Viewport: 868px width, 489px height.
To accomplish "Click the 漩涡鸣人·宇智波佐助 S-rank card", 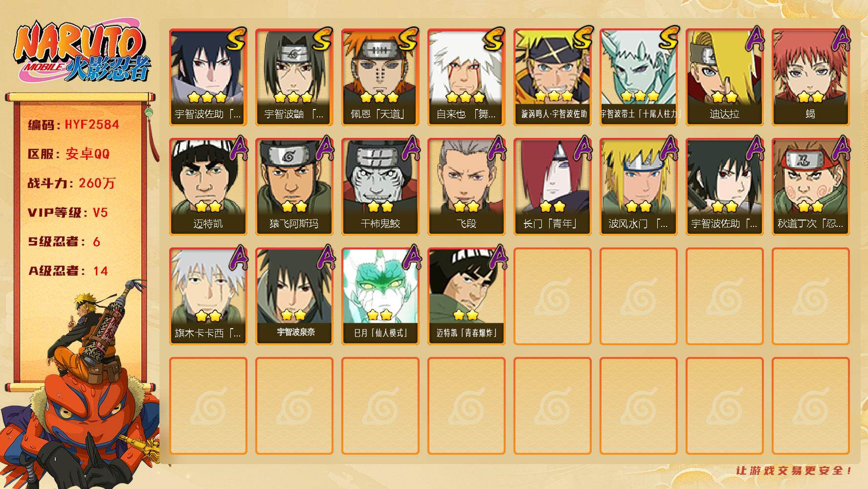I will pyautogui.click(x=552, y=77).
